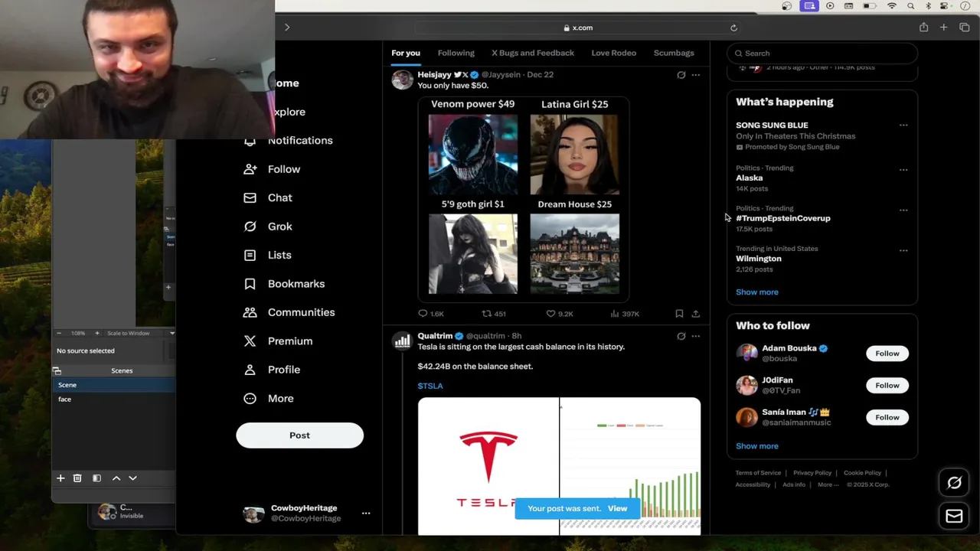Open the X Bugs and Feedback tab
This screenshot has width=980, height=551.
(533, 53)
